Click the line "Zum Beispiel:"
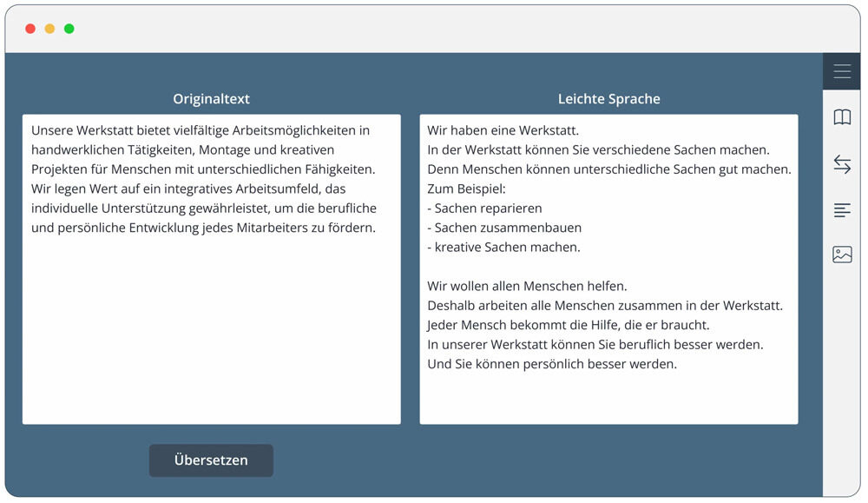 pos(467,189)
